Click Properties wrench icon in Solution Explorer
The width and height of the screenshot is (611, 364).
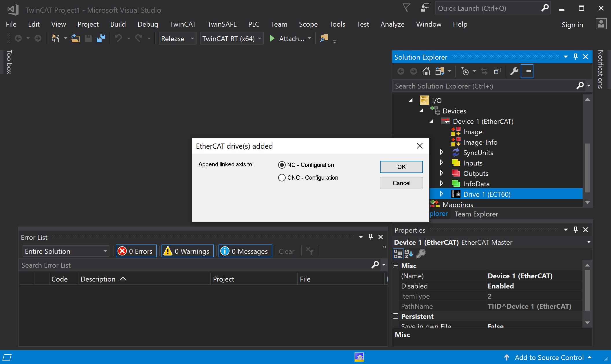514,71
